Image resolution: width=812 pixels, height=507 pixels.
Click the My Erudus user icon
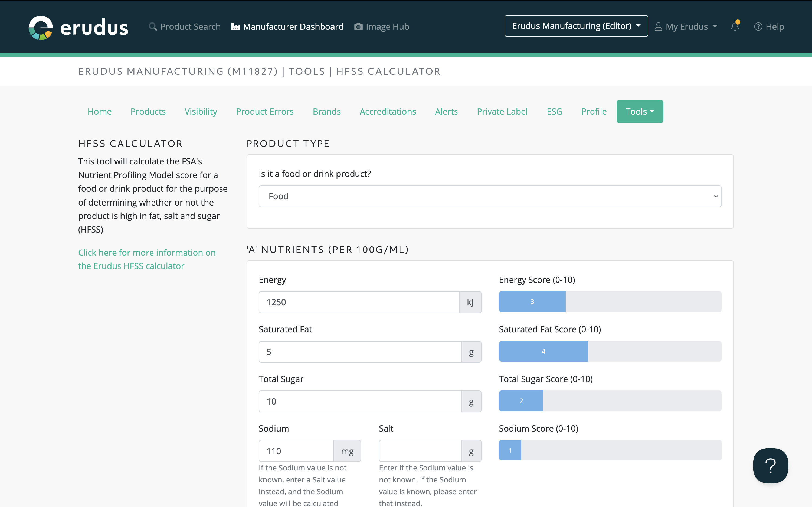658,26
